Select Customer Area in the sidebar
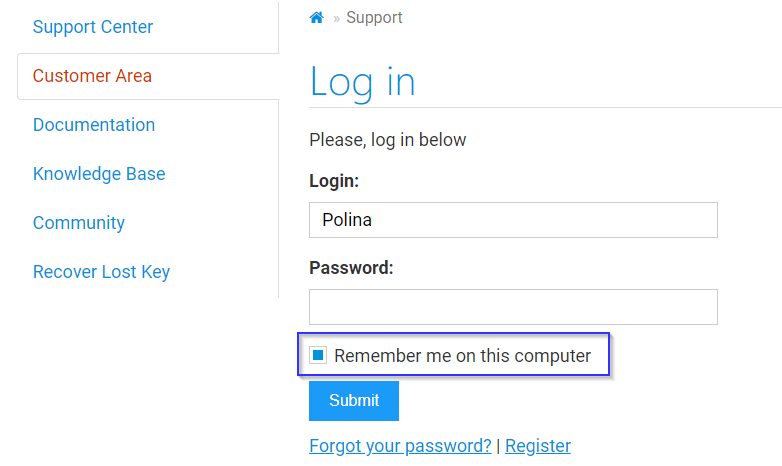782x466 pixels. (x=92, y=76)
